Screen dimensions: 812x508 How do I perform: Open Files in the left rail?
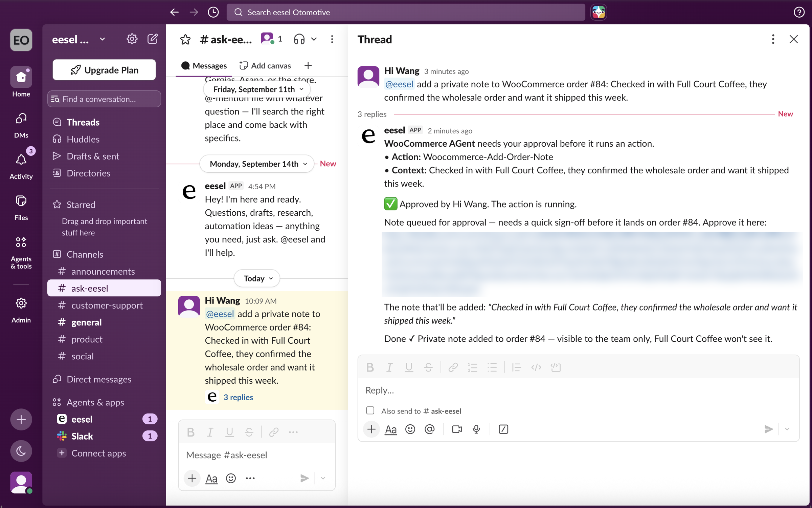click(x=21, y=207)
